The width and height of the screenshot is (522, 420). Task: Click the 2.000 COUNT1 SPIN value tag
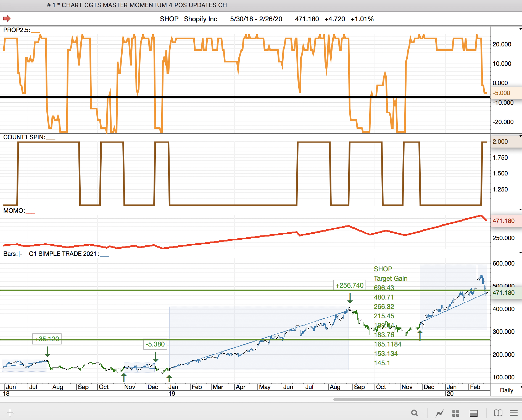click(x=506, y=141)
